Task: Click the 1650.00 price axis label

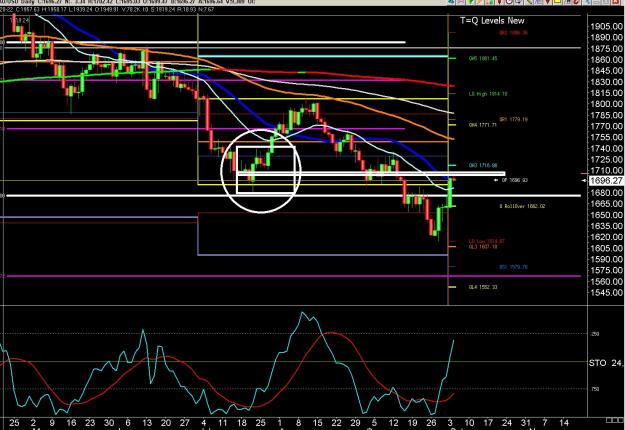Action: (606, 215)
